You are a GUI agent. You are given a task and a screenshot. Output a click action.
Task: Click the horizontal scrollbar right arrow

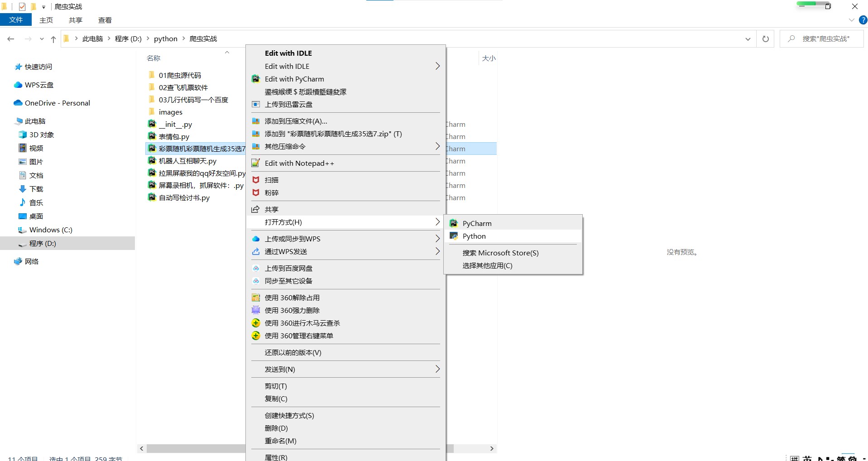tap(492, 448)
